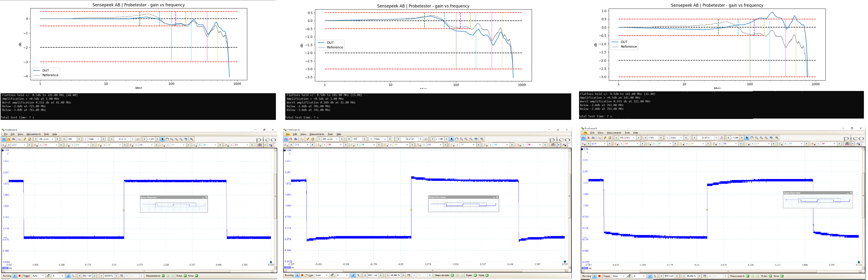
Task: Select the Hand tool in right PicoScope window
Action: pos(752,138)
